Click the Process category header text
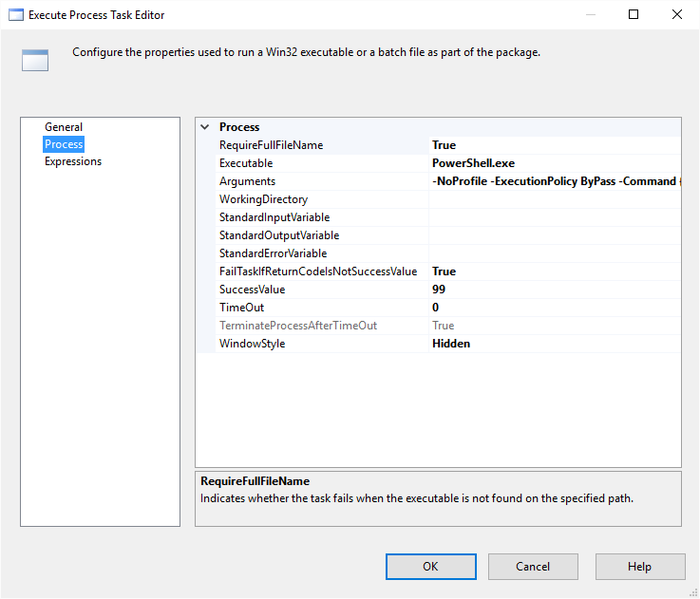700x599 pixels. [239, 127]
